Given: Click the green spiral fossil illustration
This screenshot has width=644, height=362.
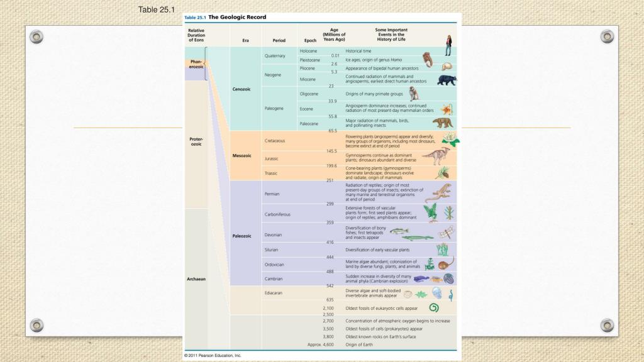Looking at the screenshot, I should [434, 307].
